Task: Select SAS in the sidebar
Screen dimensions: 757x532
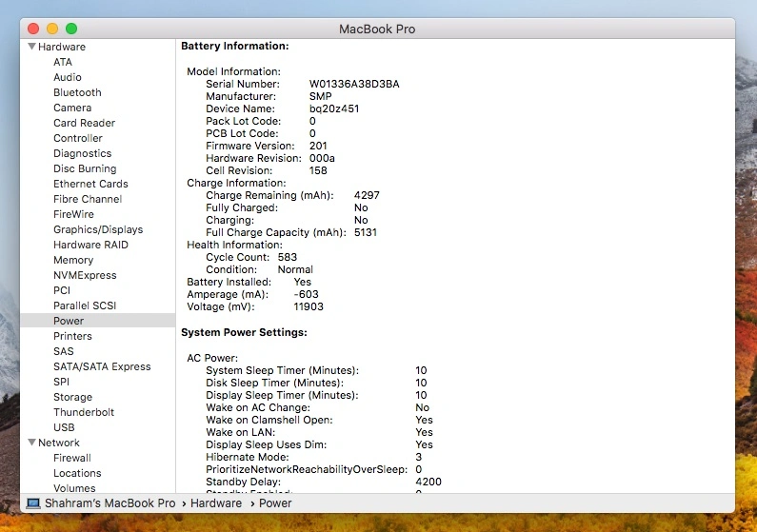Action: tap(63, 351)
